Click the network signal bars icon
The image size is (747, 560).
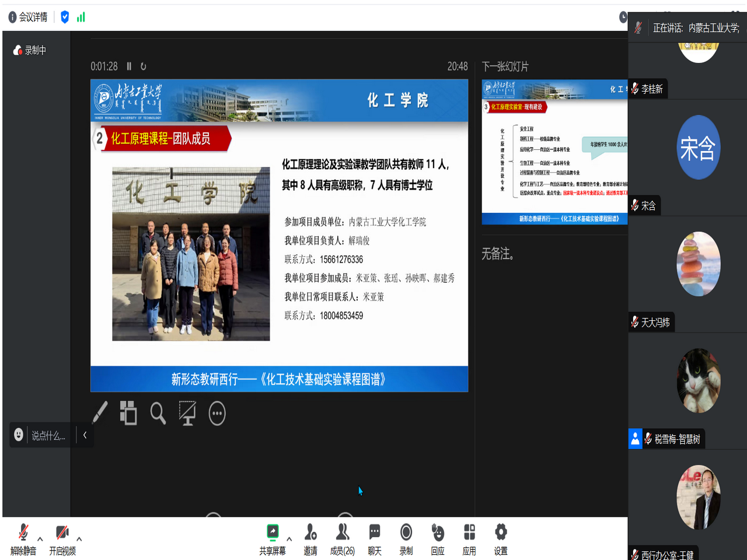point(81,17)
